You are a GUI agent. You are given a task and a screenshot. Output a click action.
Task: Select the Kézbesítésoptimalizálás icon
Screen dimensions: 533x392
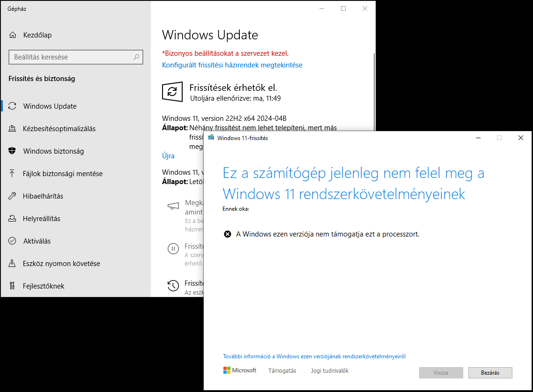tap(12, 128)
